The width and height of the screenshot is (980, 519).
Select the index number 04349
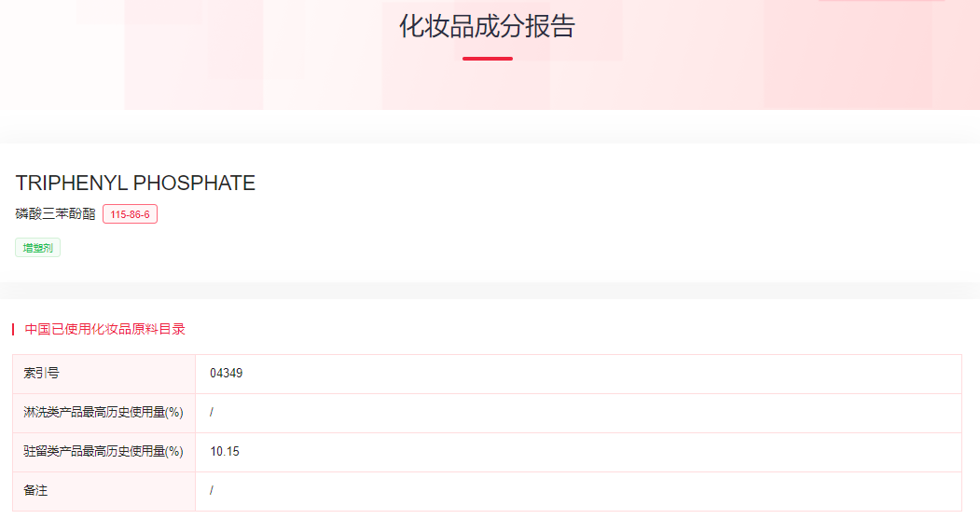[227, 374]
